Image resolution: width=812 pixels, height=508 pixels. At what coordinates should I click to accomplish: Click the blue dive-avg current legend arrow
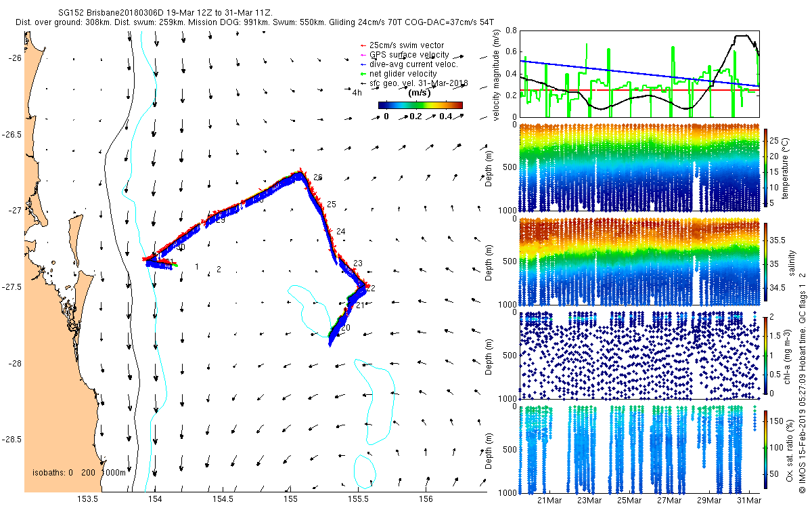(363, 64)
